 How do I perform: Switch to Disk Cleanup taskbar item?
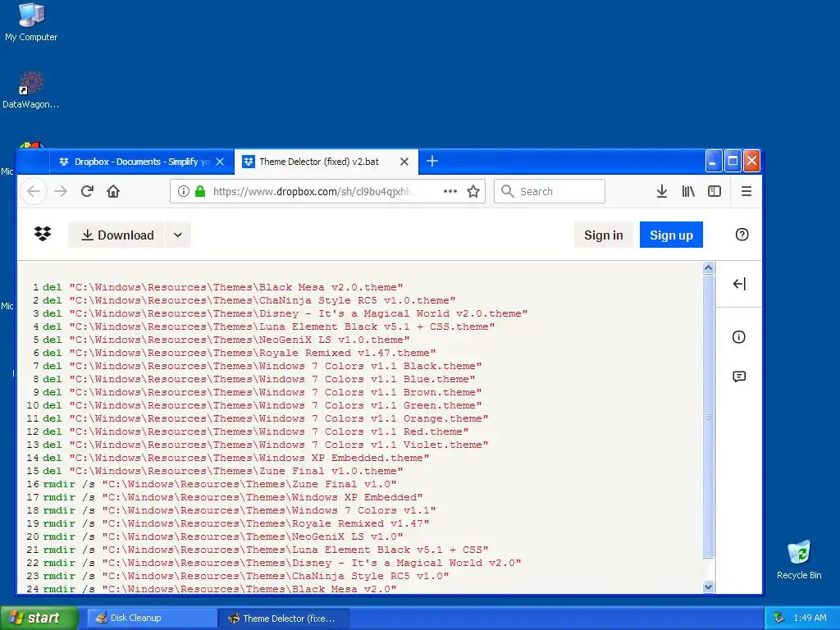pyautogui.click(x=151, y=619)
